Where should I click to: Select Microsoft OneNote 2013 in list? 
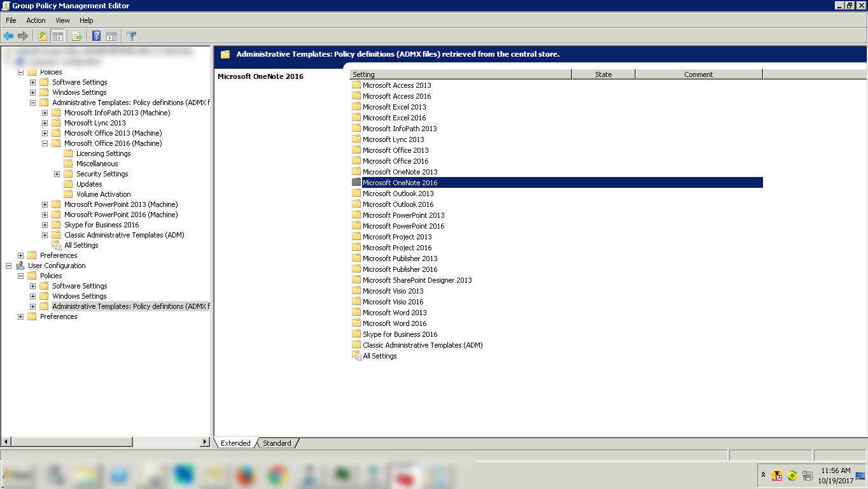pyautogui.click(x=400, y=171)
